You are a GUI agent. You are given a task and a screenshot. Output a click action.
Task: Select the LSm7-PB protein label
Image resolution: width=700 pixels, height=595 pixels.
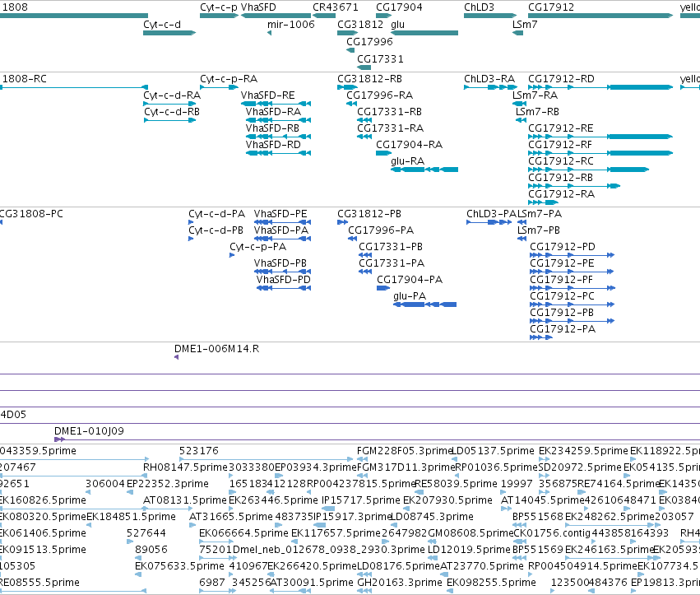[539, 230]
